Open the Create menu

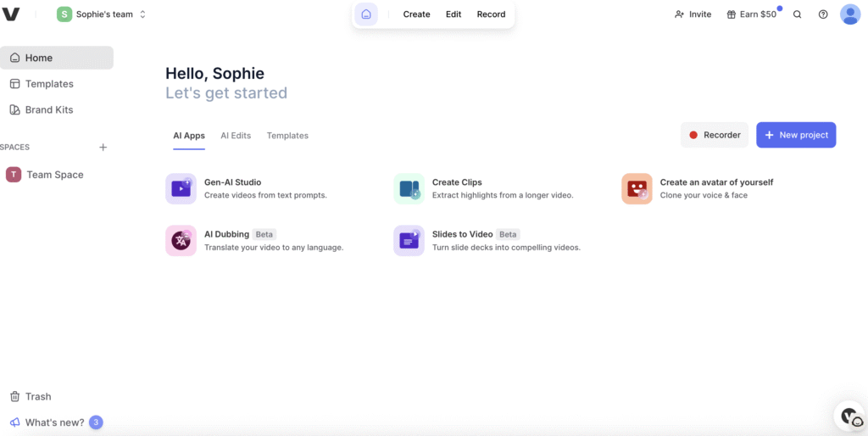tap(416, 14)
